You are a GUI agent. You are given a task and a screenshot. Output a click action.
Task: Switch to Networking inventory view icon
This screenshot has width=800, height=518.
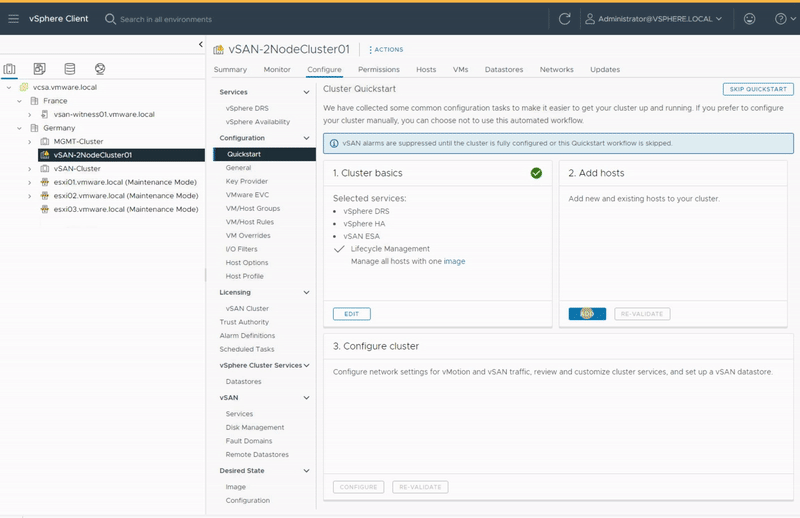coord(99,69)
